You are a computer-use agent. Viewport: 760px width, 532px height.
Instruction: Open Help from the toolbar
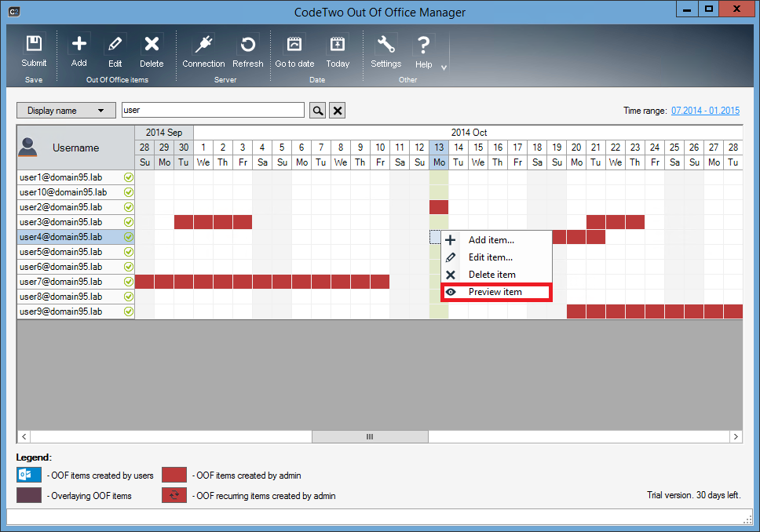(x=423, y=51)
